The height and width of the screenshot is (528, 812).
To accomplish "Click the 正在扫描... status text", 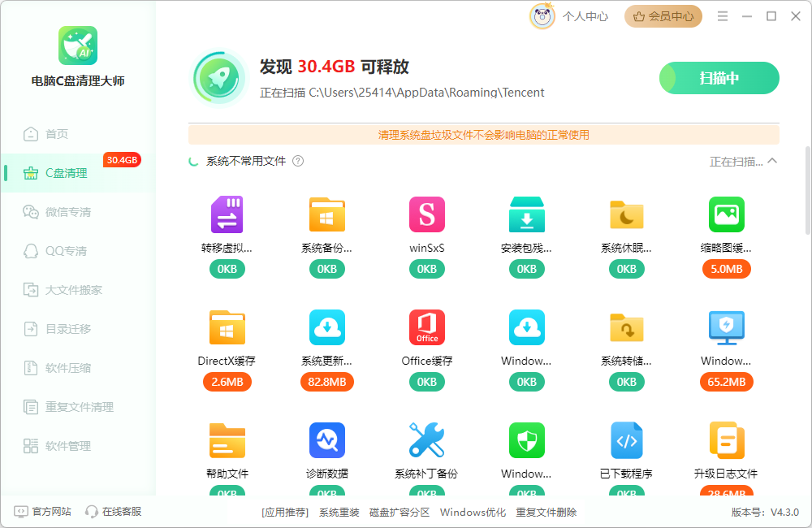I will tap(736, 162).
